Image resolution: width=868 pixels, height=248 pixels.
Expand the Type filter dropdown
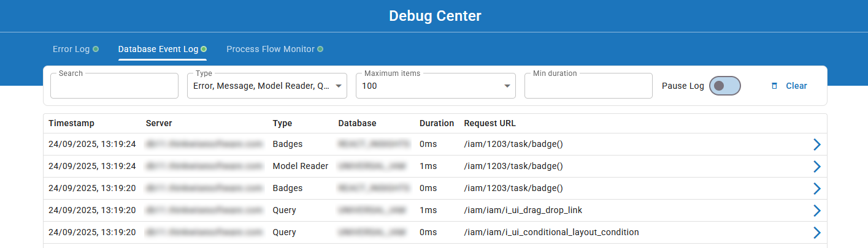pos(339,86)
